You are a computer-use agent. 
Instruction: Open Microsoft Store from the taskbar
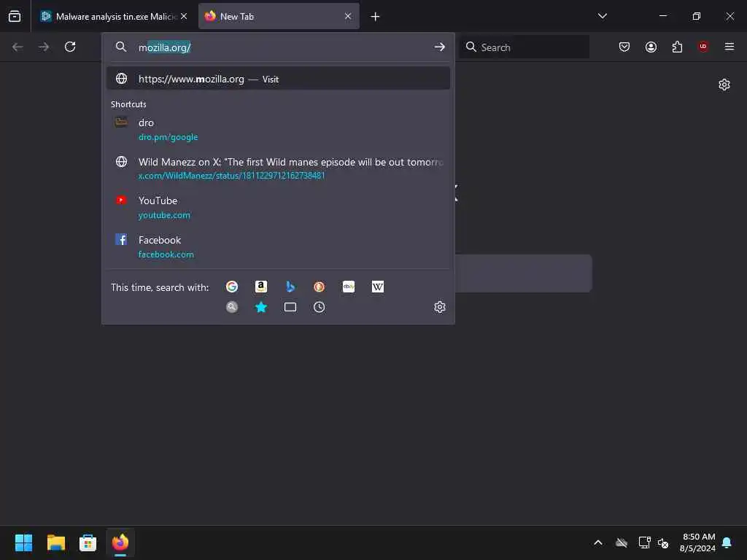[x=88, y=542]
